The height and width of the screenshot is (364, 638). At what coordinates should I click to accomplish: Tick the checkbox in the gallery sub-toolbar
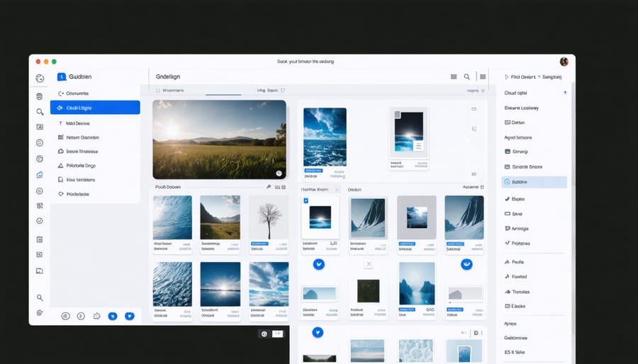[x=158, y=91]
